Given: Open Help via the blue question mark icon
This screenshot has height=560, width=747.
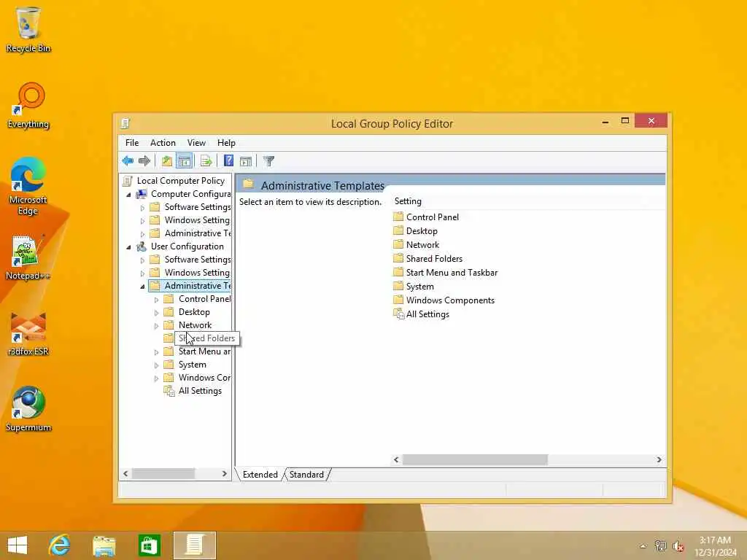Looking at the screenshot, I should 228,161.
